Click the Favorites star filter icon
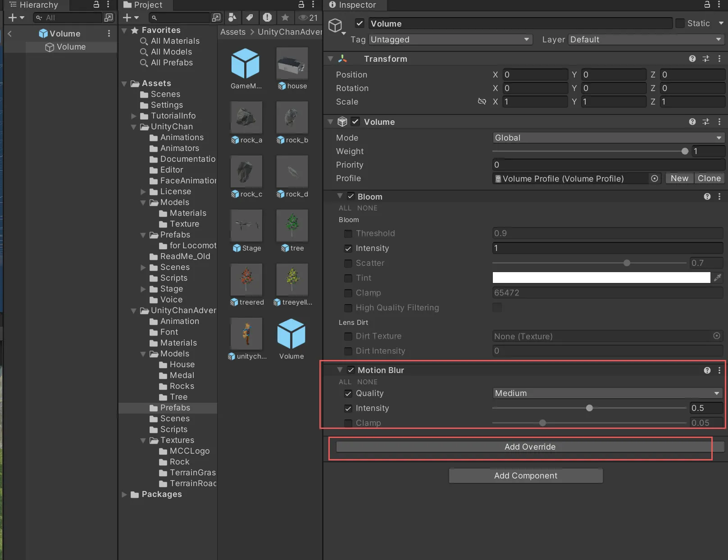Screen dimensions: 728x560 pyautogui.click(x=285, y=18)
